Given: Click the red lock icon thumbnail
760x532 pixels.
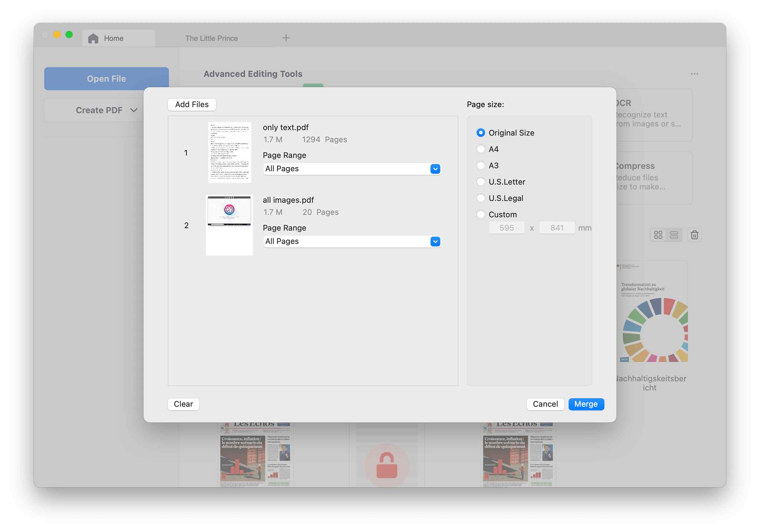Looking at the screenshot, I should [x=386, y=465].
